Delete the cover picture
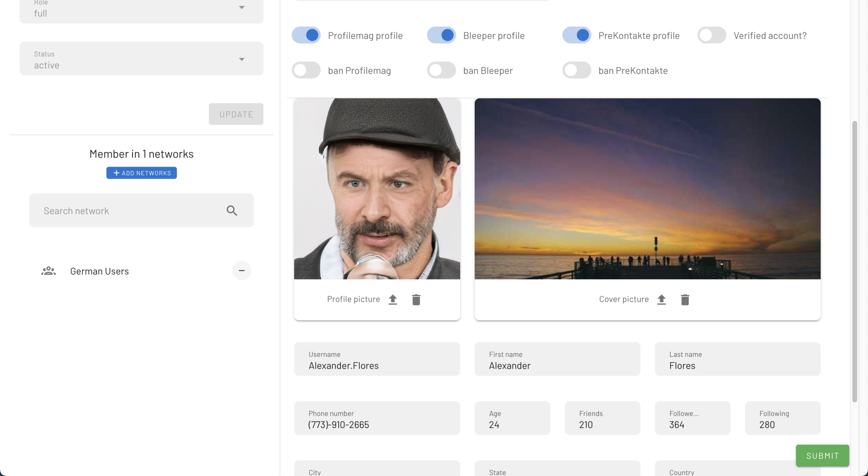 point(684,299)
